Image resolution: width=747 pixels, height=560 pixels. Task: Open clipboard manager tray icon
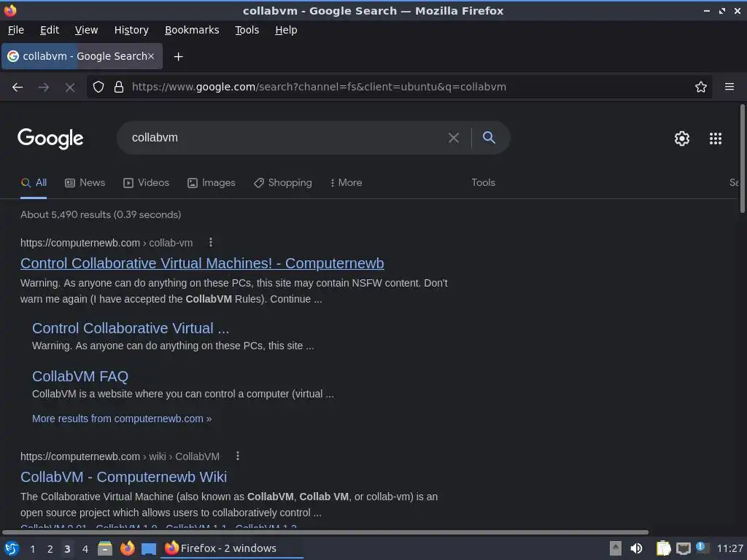point(663,548)
